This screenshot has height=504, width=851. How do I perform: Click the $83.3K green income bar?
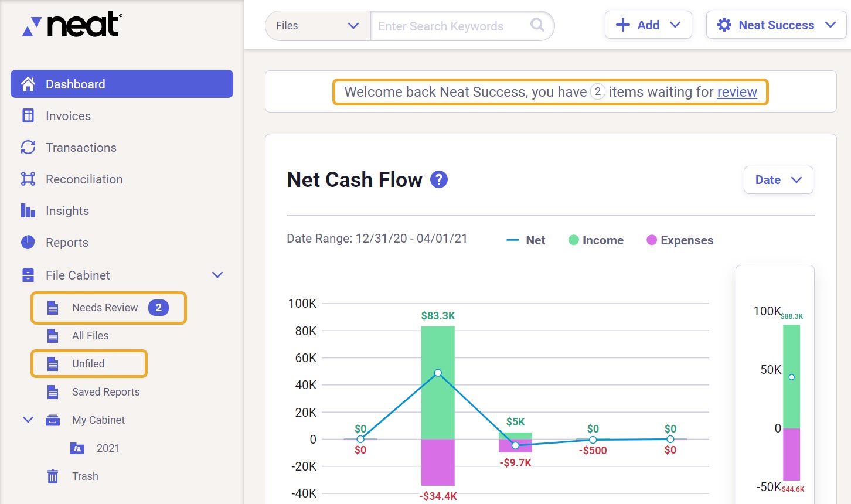[438, 383]
